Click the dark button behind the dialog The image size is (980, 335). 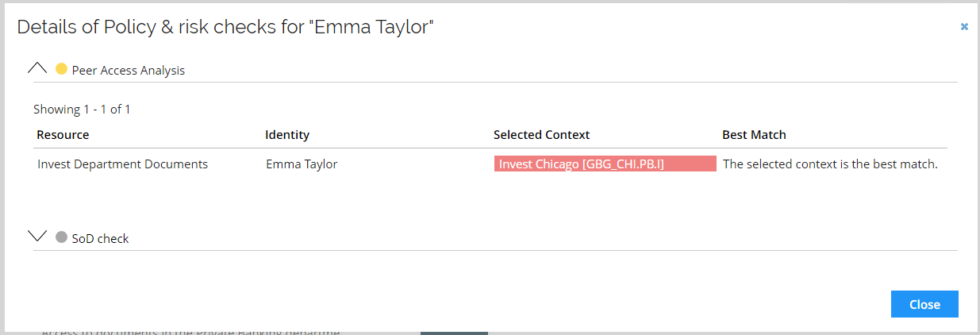454,333
